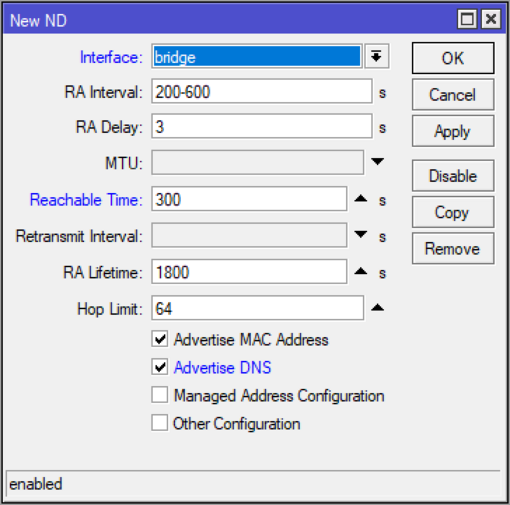Apply the ND settings
The height and width of the screenshot is (505, 510).
453,131
